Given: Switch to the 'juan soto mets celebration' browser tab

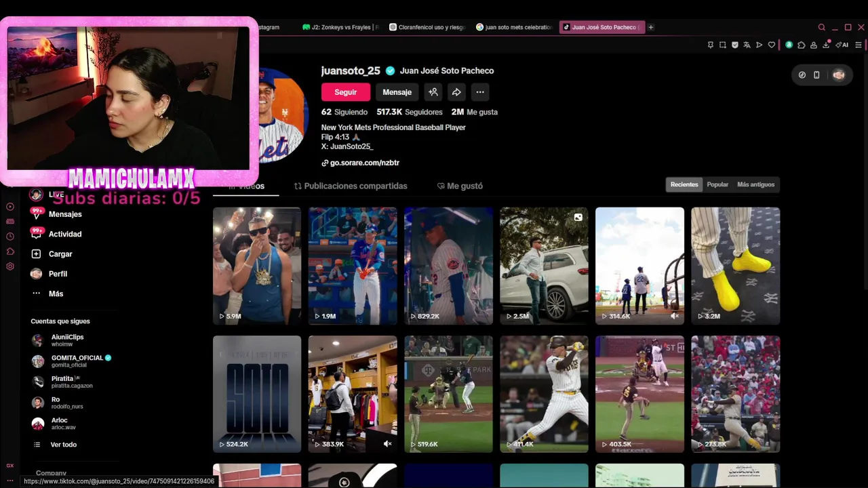Looking at the screenshot, I should (514, 27).
